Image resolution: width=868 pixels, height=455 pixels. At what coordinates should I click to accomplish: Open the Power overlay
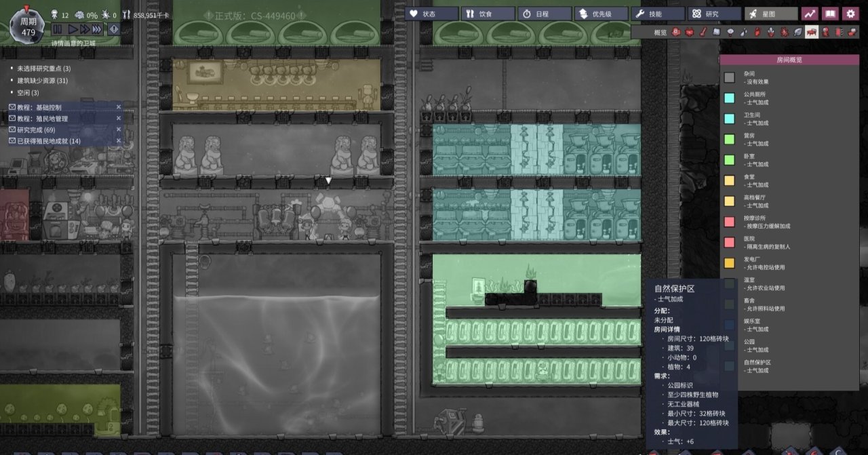coord(690,32)
